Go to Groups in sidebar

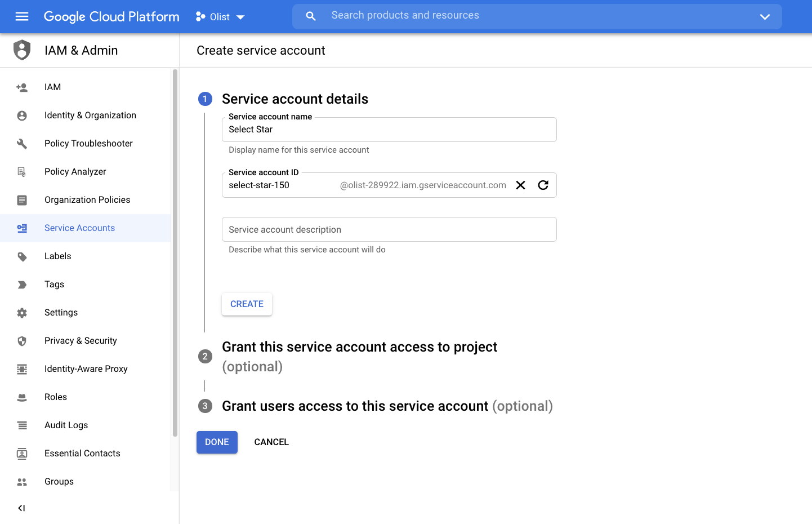[85, 482]
